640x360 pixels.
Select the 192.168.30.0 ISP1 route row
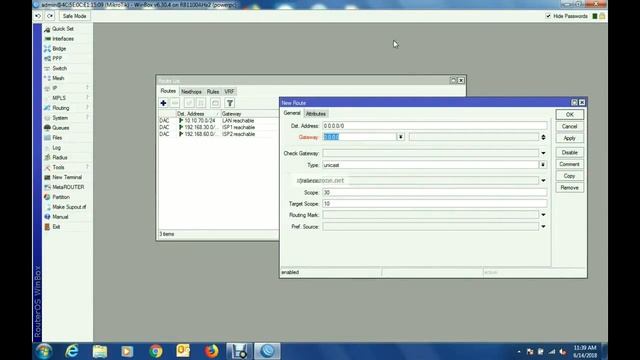pos(218,127)
